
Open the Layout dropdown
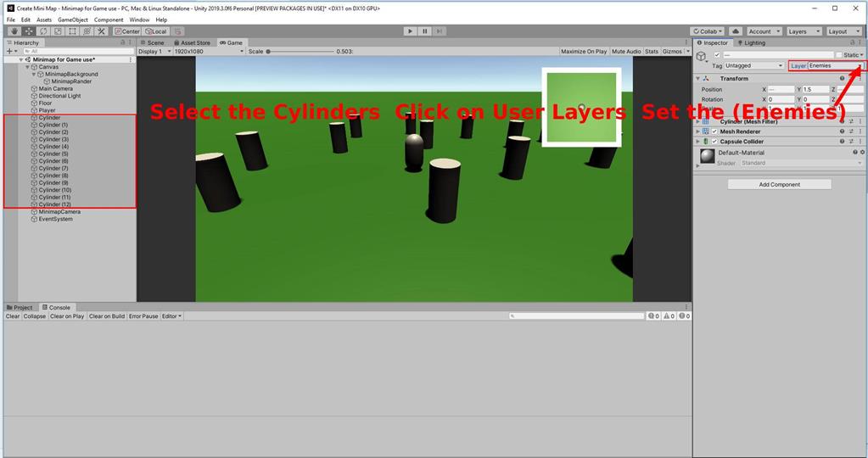(843, 31)
